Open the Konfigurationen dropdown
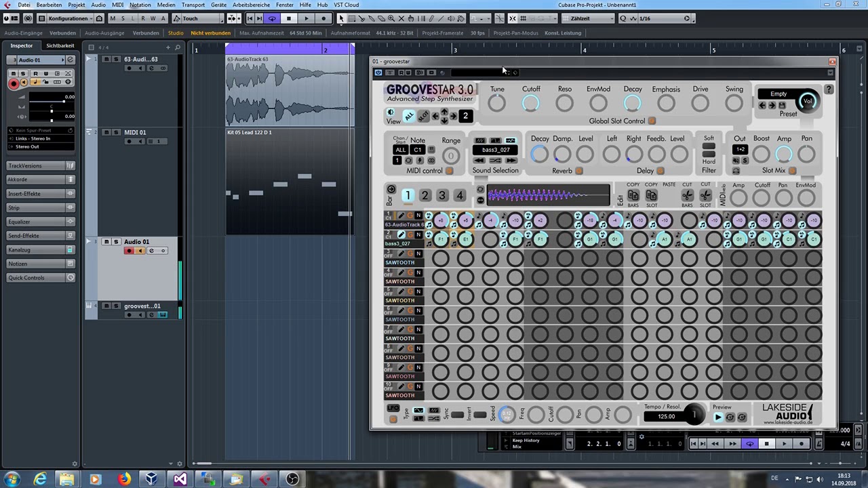Viewport: 868px width, 488px height. pyautogui.click(x=71, y=18)
